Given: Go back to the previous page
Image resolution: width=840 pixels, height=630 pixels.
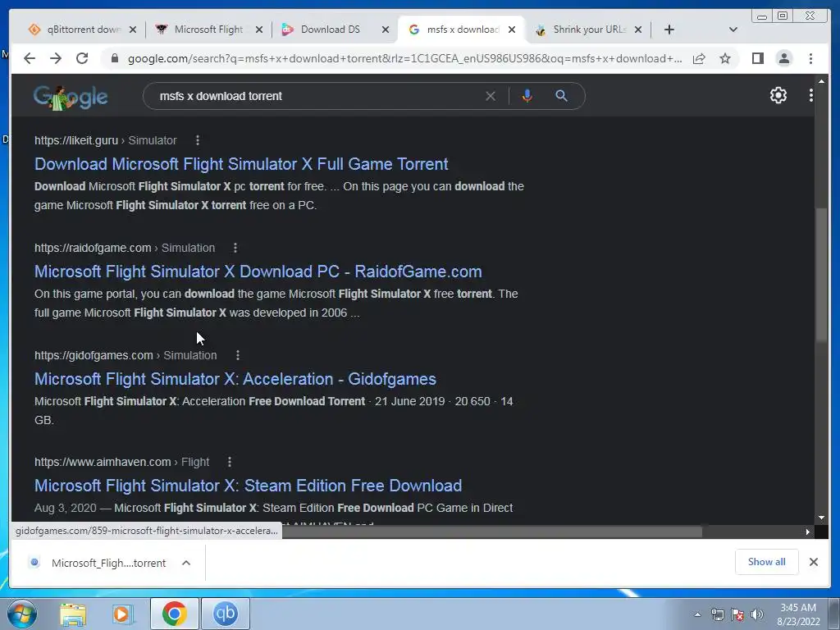Looking at the screenshot, I should coord(30,58).
